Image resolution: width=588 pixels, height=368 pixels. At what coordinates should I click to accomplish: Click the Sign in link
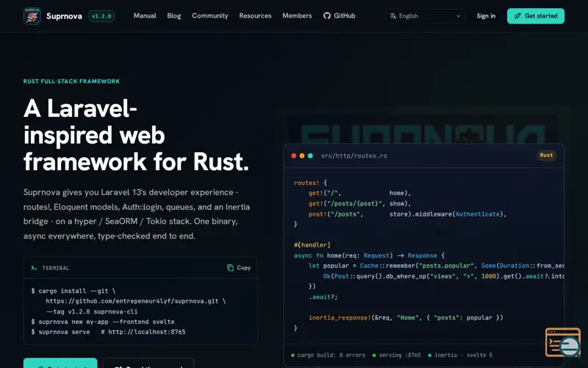[x=486, y=16]
